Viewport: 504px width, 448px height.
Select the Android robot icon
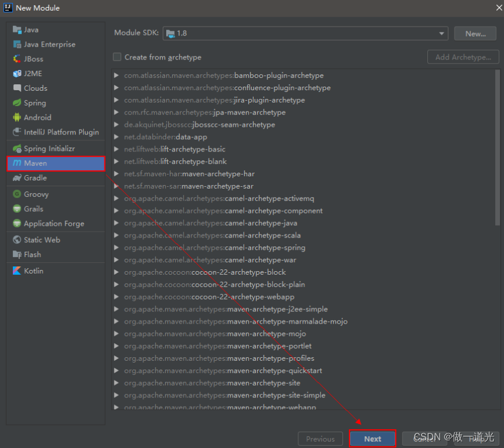(17, 117)
